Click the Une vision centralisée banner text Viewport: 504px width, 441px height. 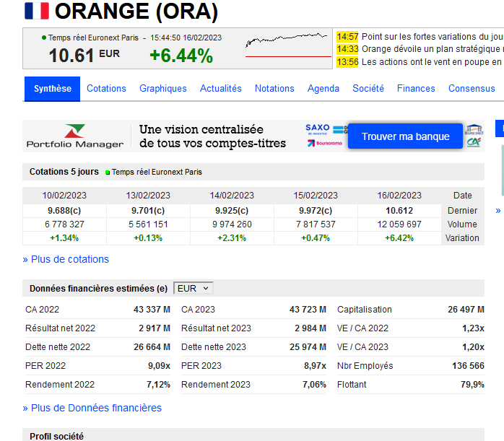(212, 136)
